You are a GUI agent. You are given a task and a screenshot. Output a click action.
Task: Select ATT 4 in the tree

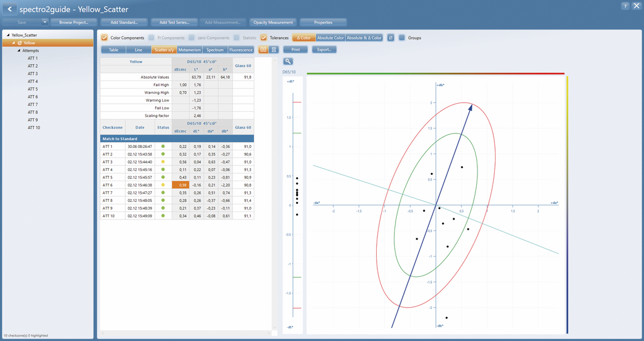click(x=33, y=81)
